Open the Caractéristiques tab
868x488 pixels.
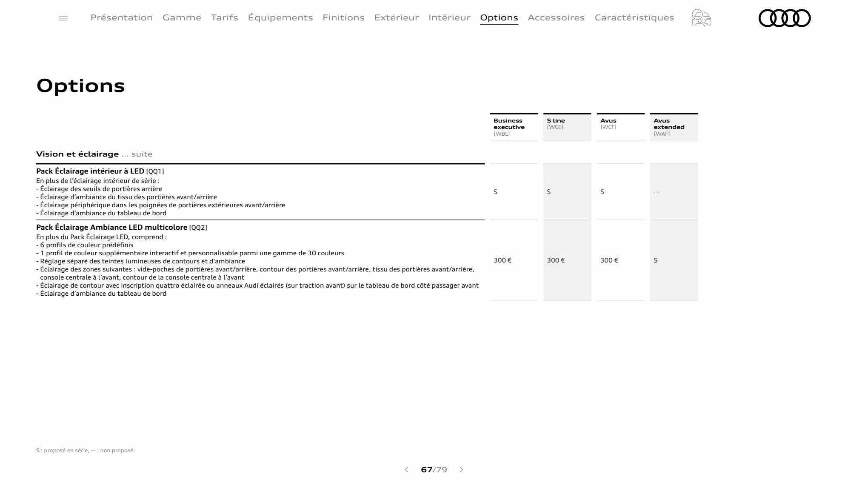coord(634,17)
